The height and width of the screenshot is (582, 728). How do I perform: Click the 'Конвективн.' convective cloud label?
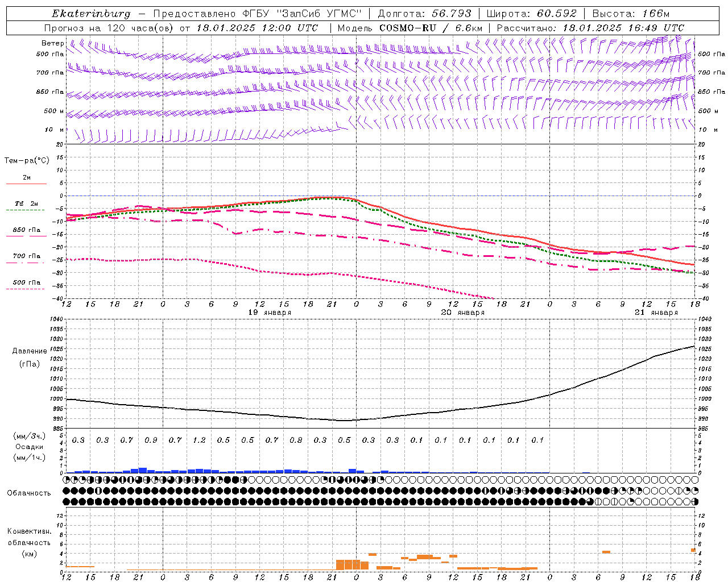coord(29,531)
